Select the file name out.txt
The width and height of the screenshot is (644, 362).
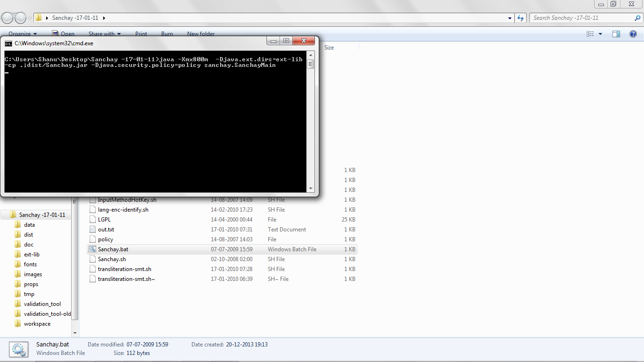tap(106, 230)
